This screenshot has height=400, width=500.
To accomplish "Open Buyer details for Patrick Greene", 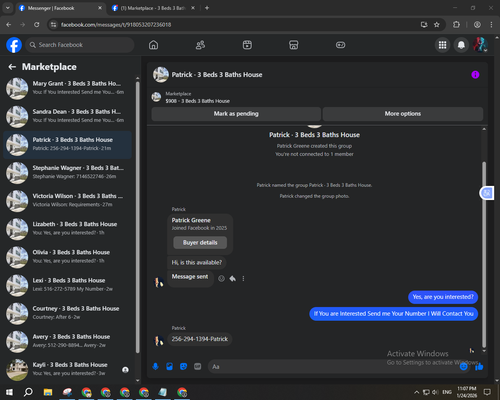I will [x=200, y=243].
